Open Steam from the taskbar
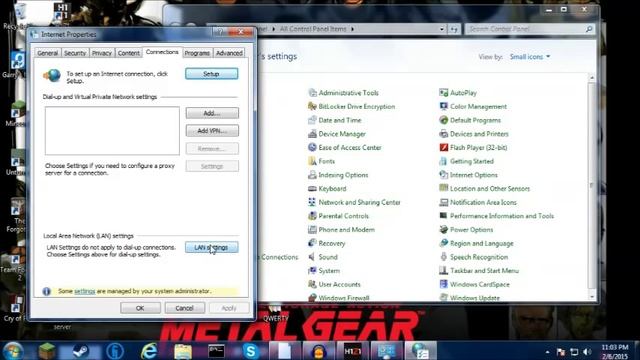Image resolution: width=640 pixels, height=360 pixels. 80,351
